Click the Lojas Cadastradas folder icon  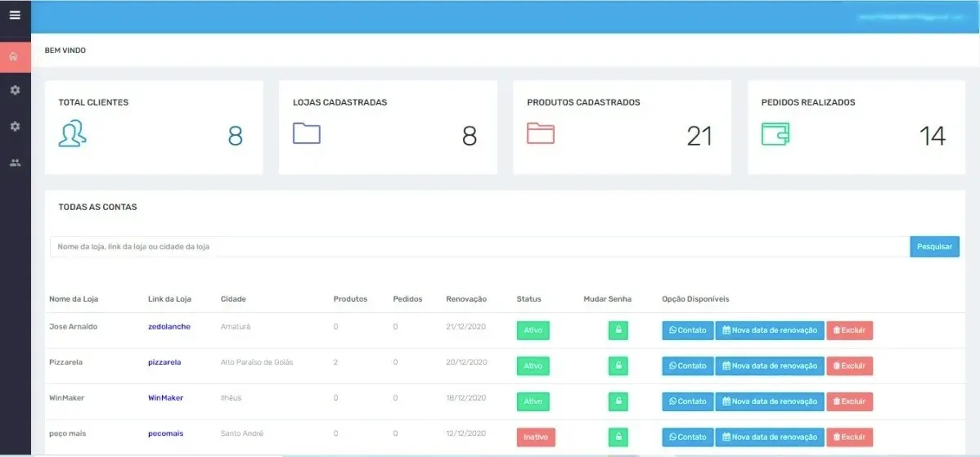[x=307, y=133]
